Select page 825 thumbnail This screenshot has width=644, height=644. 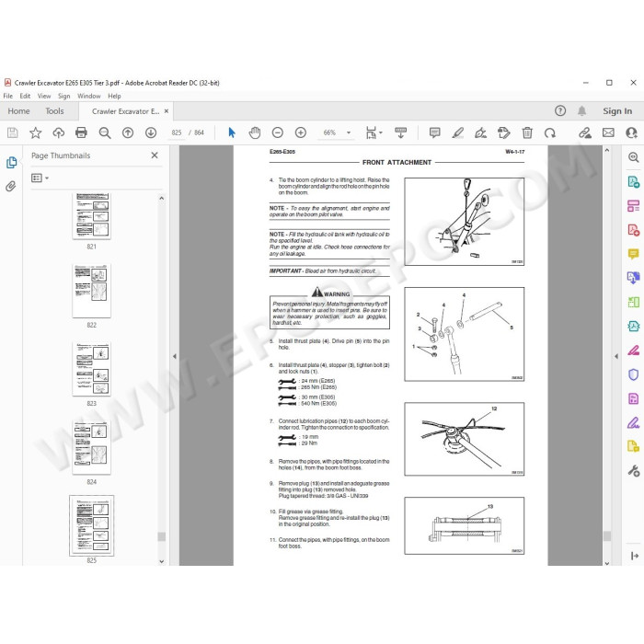tap(92, 525)
